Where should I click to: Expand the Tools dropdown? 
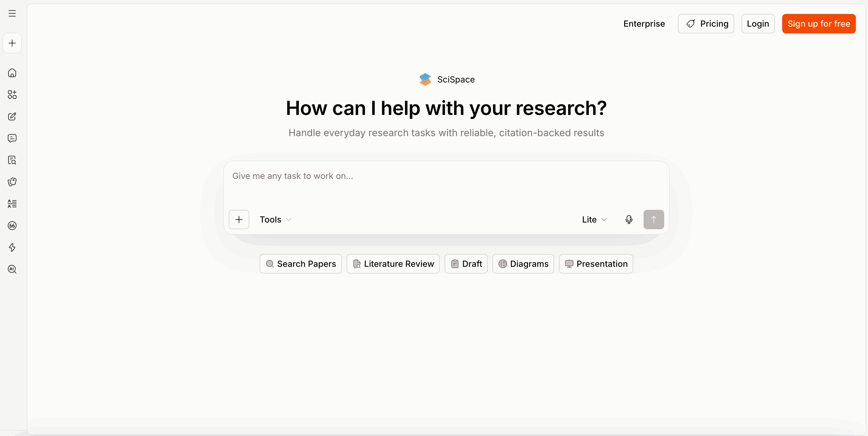[275, 220]
